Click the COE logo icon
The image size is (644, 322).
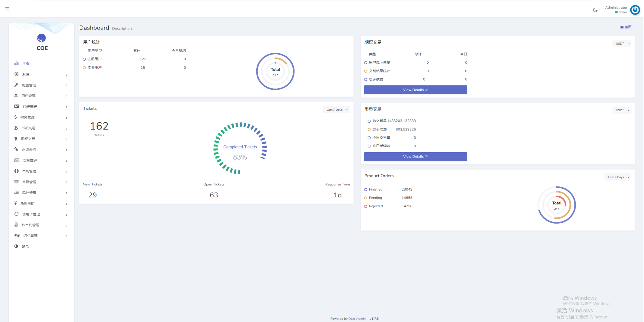point(41,38)
